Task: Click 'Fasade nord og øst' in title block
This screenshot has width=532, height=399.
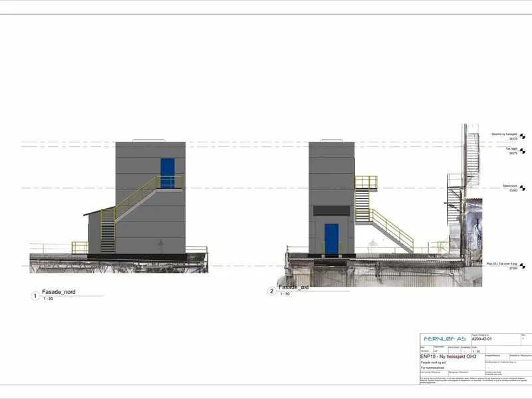Action: click(x=434, y=362)
